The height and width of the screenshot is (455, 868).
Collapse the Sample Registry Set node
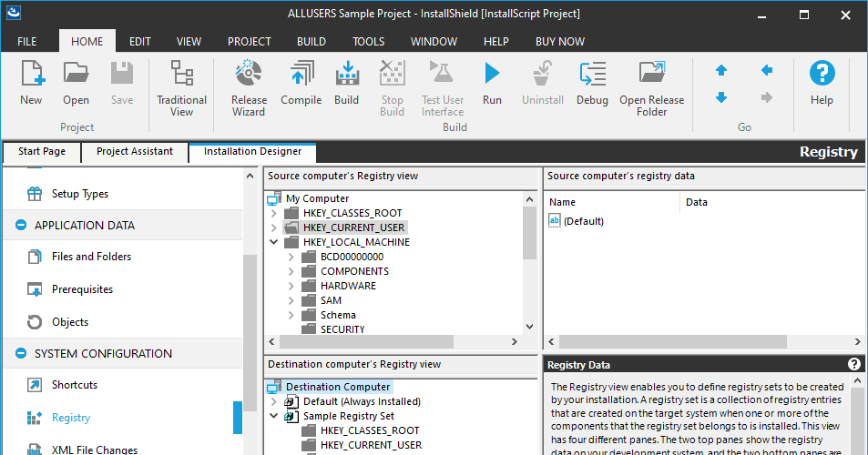click(x=274, y=416)
